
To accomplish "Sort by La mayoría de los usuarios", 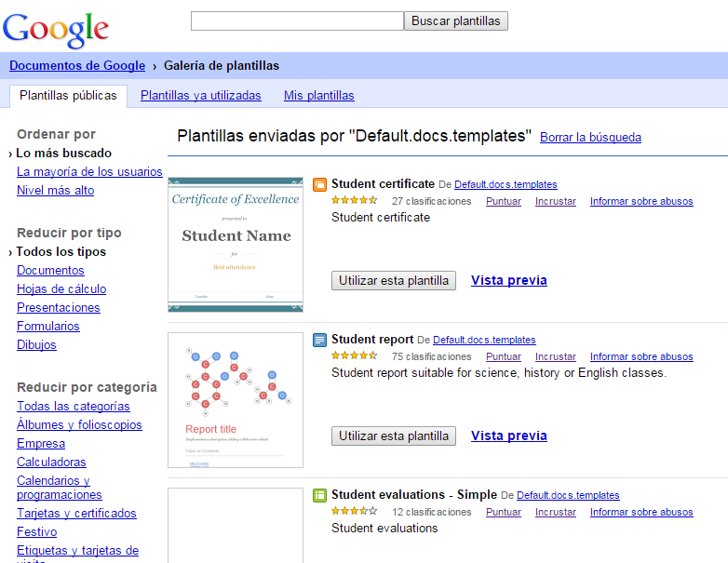I will 89,172.
